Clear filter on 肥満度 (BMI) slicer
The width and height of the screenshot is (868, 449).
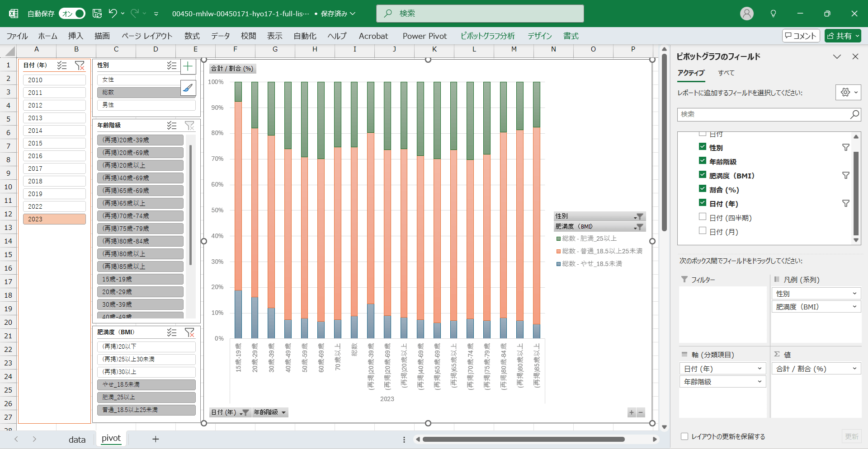point(189,332)
